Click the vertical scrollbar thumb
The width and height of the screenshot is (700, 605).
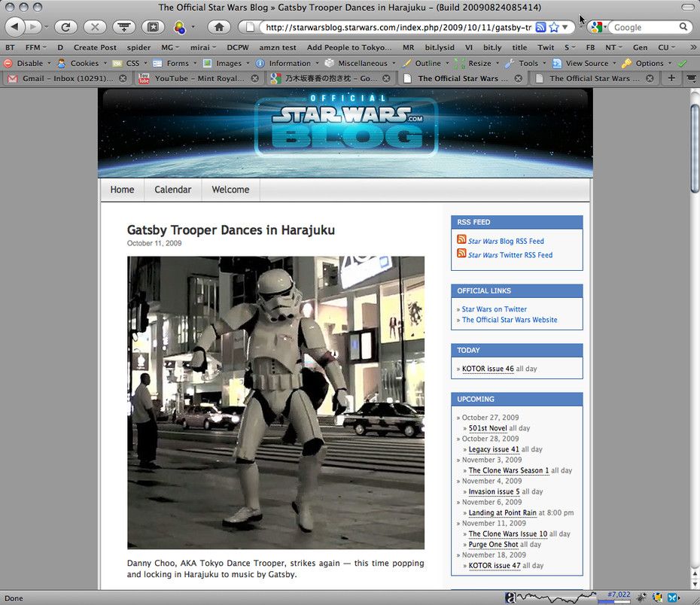tap(695, 148)
